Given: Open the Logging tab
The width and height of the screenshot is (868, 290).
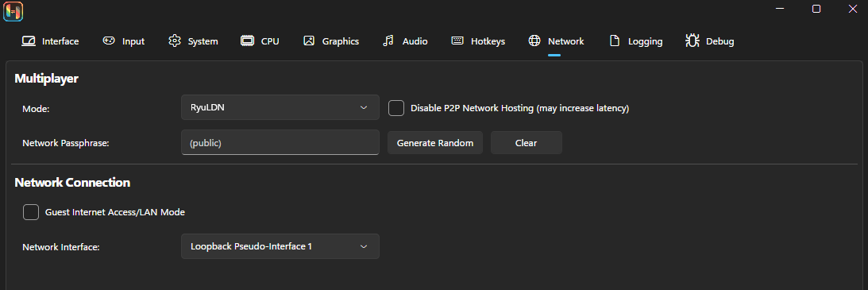Looking at the screenshot, I should click(635, 41).
